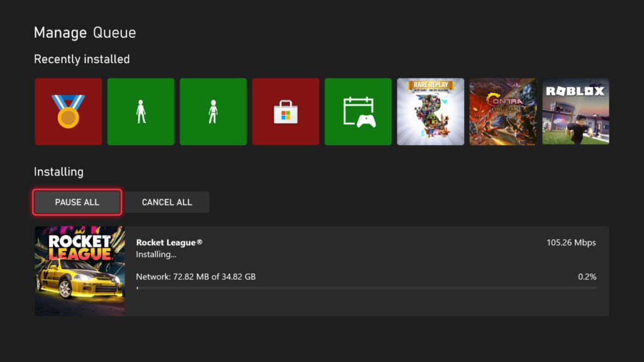Open the Roblox tile
Screen dimensions: 644x362
575,111
